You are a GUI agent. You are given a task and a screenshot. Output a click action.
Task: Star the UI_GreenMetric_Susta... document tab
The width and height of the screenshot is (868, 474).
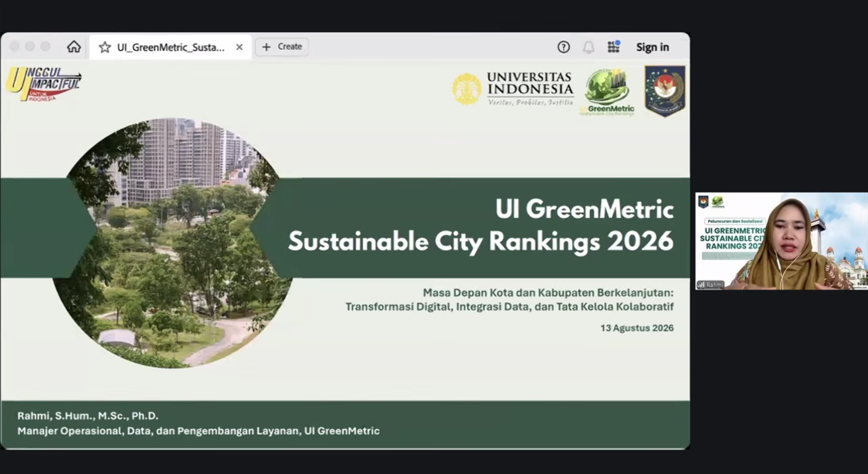coord(105,47)
